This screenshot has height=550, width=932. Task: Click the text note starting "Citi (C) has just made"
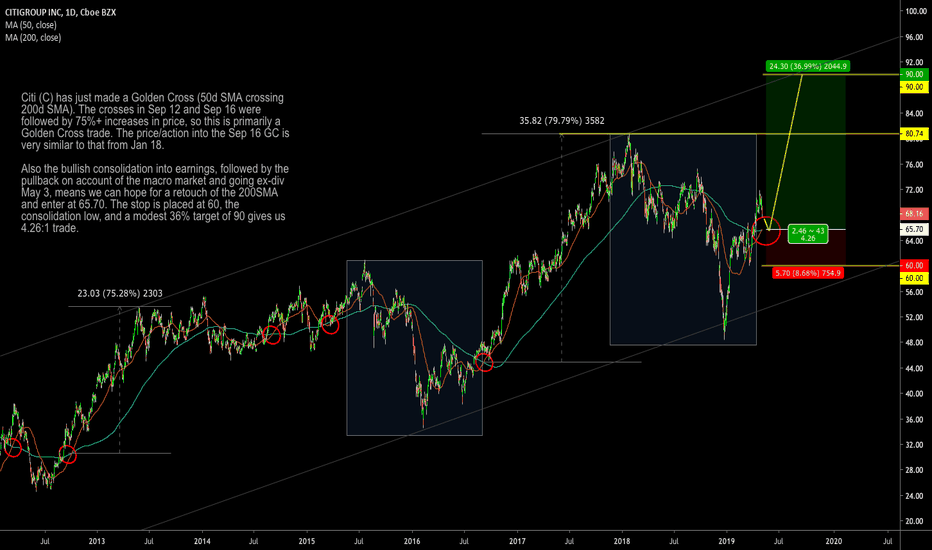155,121
